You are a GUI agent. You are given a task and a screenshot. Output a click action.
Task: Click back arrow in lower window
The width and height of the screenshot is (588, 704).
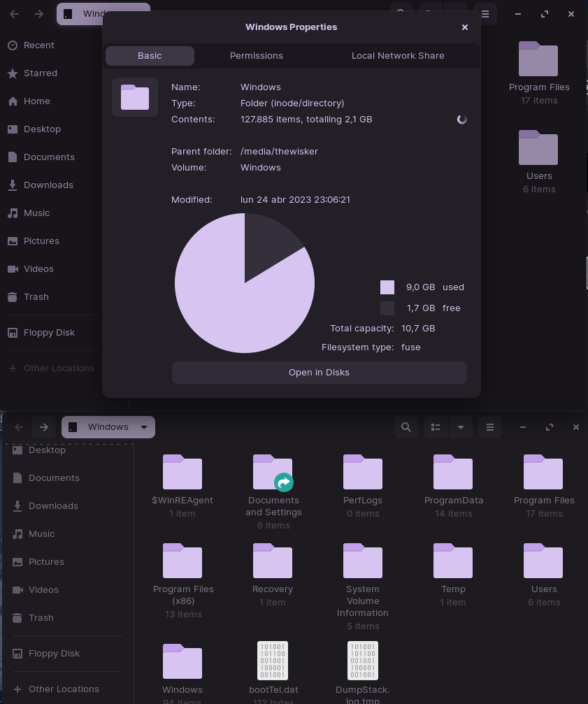tap(19, 427)
